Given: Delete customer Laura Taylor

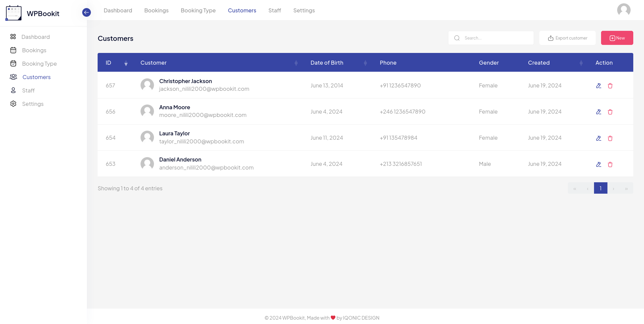Looking at the screenshot, I should 610,138.
